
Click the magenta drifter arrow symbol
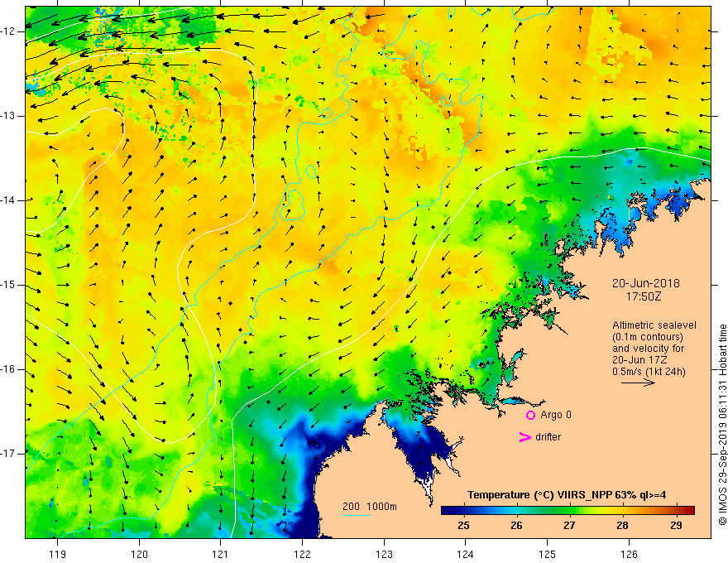pyautogui.click(x=525, y=437)
